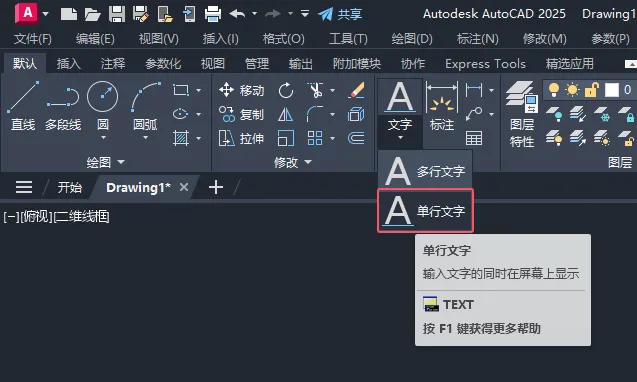Select the rotate tool icon
This screenshot has width=637, height=382.
[x=286, y=90]
